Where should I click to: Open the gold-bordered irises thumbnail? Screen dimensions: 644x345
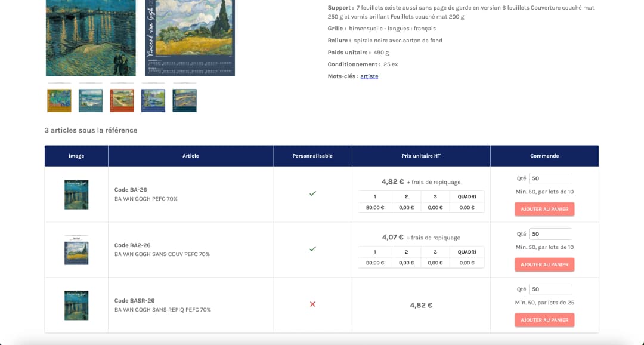point(59,100)
